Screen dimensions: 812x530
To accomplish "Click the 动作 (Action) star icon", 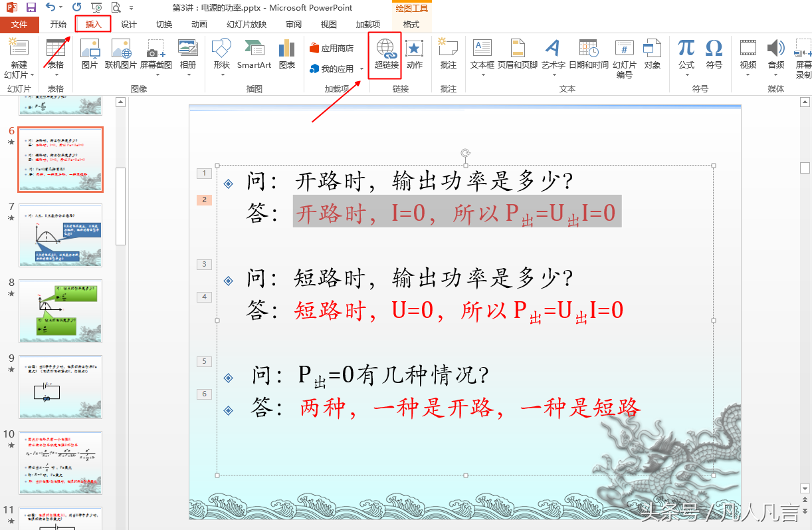I will 415,48.
